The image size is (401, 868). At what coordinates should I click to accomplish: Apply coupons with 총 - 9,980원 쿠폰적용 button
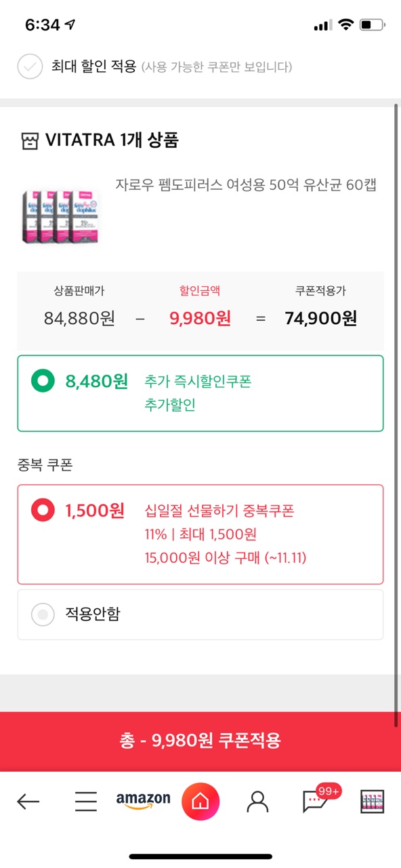pyautogui.click(x=200, y=741)
